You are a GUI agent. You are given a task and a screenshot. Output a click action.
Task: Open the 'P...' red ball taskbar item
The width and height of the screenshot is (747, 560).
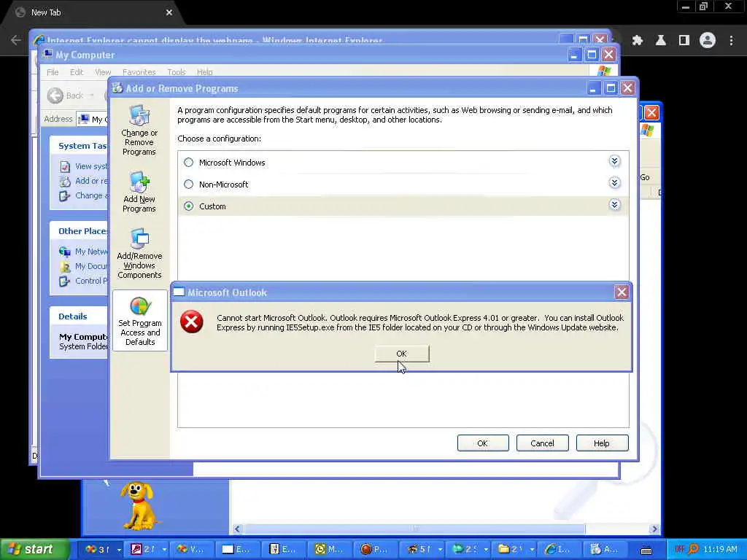(374, 549)
